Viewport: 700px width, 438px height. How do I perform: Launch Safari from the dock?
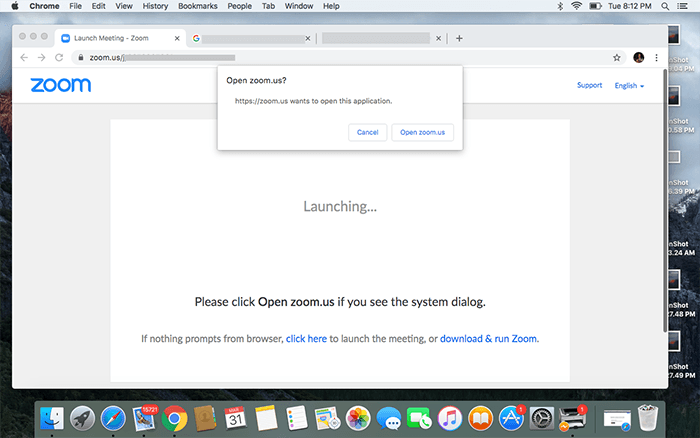[x=113, y=419]
